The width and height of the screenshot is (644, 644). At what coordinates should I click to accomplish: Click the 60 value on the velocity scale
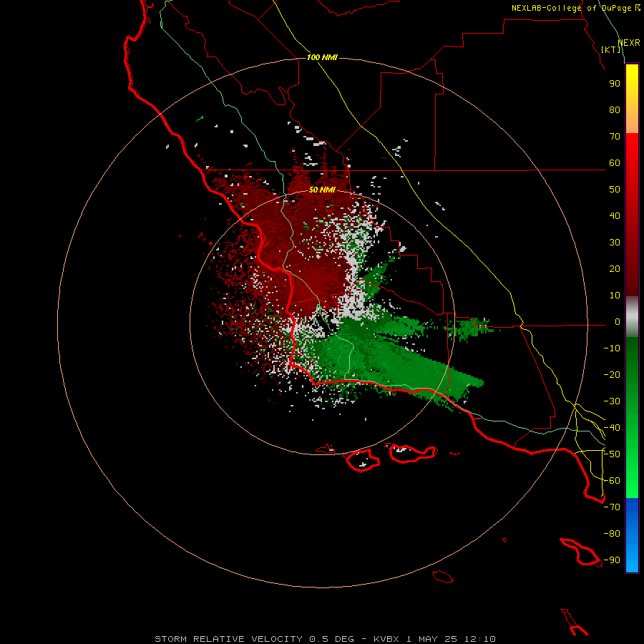[615, 163]
